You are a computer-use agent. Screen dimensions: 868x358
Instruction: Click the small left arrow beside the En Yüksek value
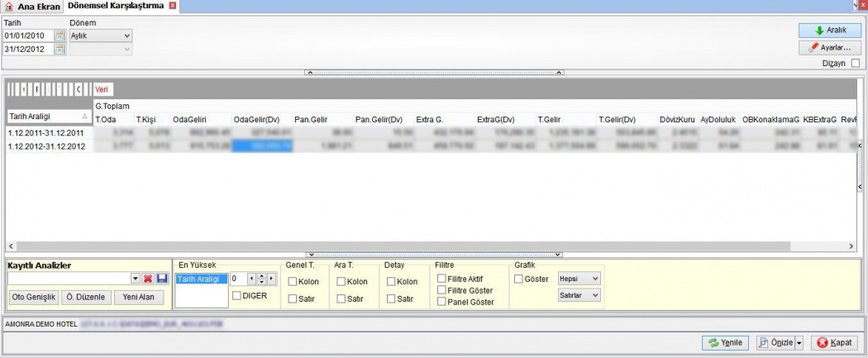click(x=251, y=279)
